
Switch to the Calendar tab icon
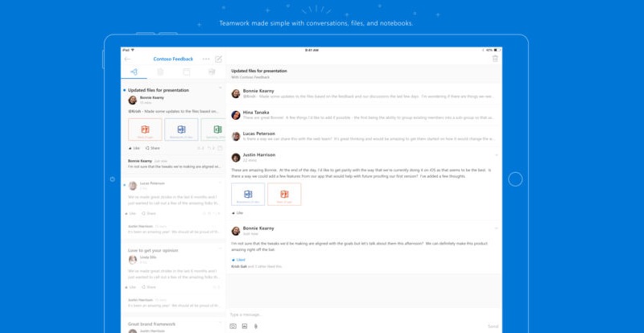(x=187, y=72)
